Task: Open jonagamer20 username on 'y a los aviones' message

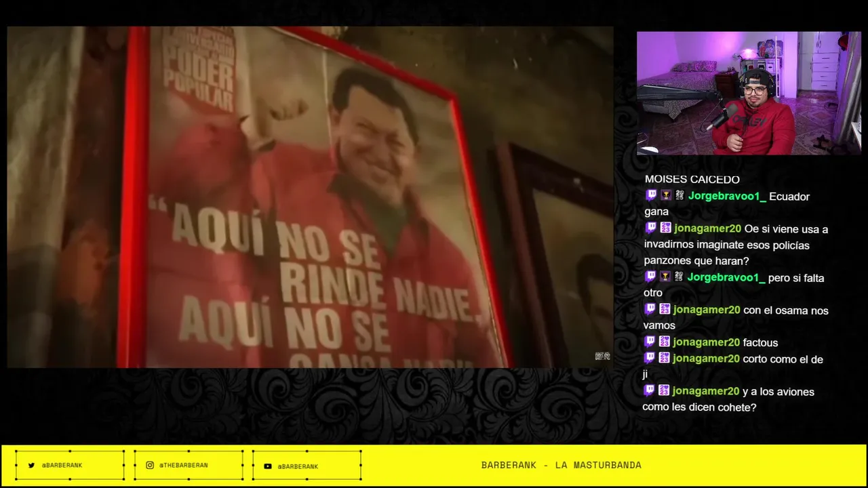Action: [706, 392]
